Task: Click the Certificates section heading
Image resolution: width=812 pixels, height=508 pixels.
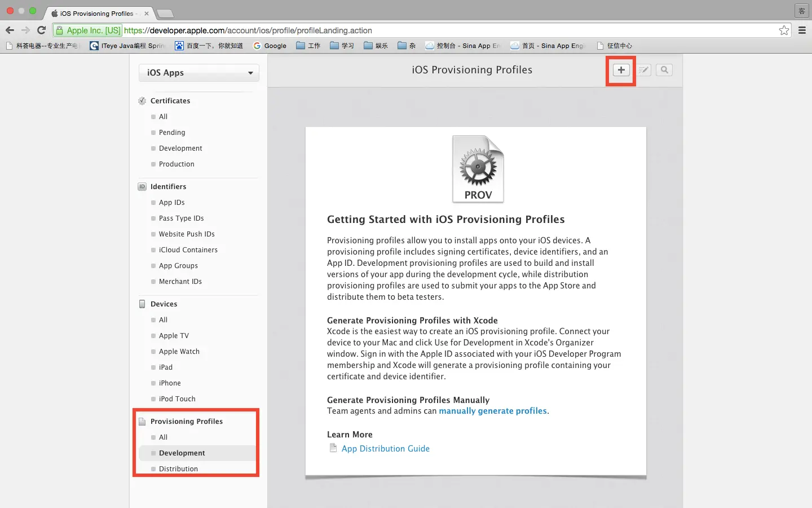Action: (x=170, y=101)
